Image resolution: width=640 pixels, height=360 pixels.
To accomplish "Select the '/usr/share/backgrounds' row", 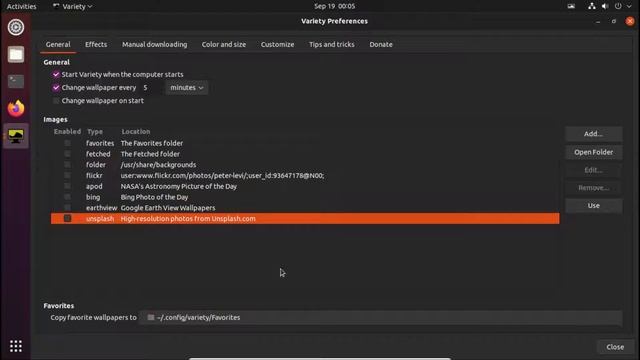I will pos(305,164).
